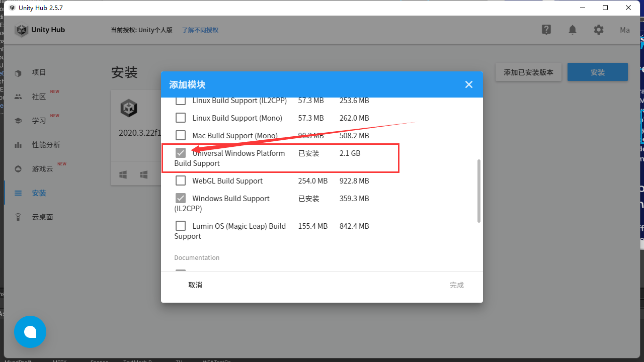Click 取消 to cancel adding modules
The width and height of the screenshot is (644, 362).
coord(195,285)
